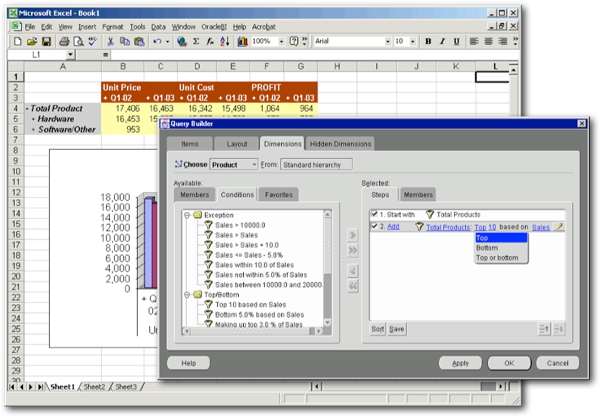Click the Open folder icon in Excel toolbar

32,42
